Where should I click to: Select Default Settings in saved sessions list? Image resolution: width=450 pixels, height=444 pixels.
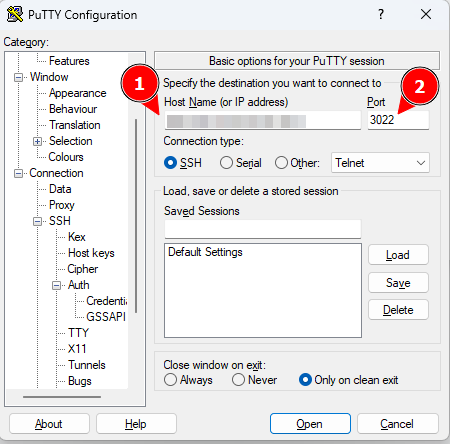pos(205,252)
